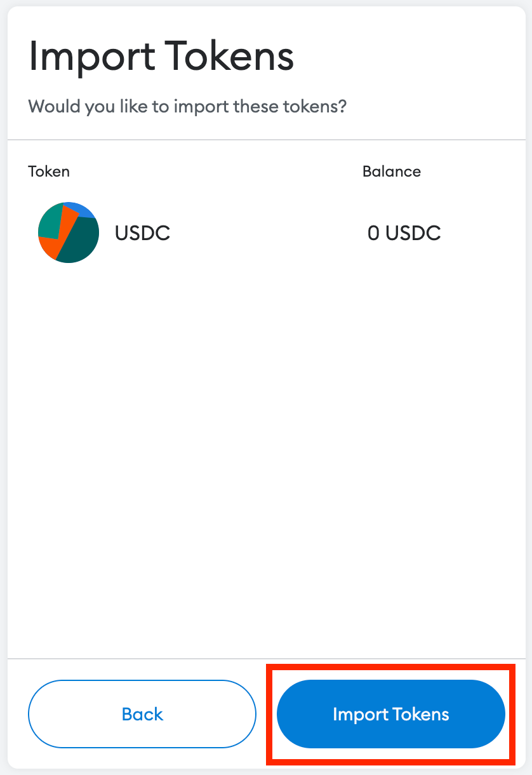Click the Import Tokens page heading
Screen dimensions: 532x775
[161, 57]
